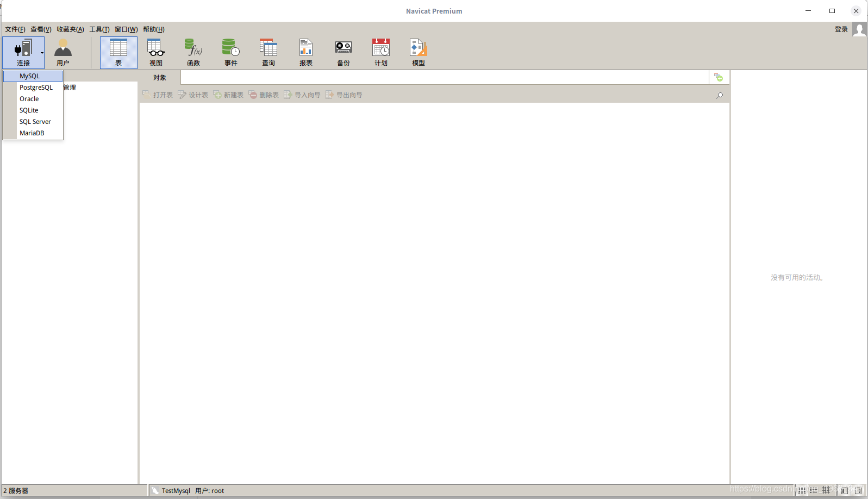Click the 用户: root status text

pos(210,491)
